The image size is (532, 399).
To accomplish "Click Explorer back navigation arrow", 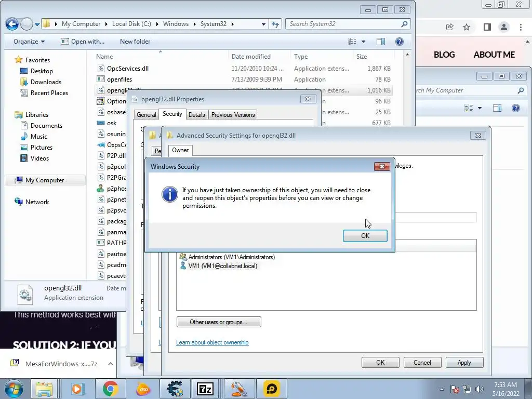I will 12,24.
